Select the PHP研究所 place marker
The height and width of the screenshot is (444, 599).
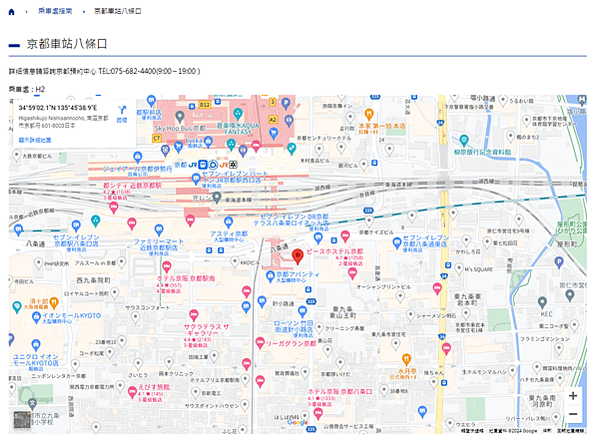(x=38, y=263)
